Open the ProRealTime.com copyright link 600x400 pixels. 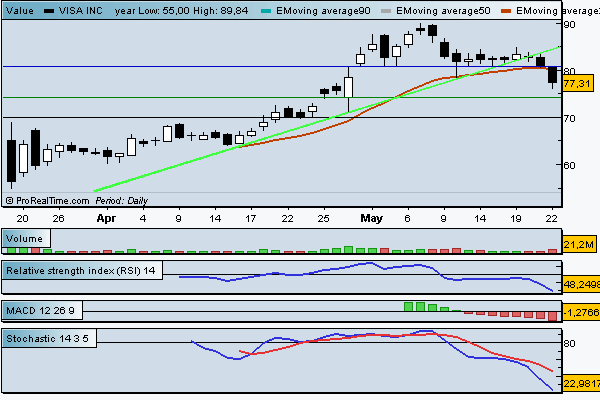(x=48, y=201)
